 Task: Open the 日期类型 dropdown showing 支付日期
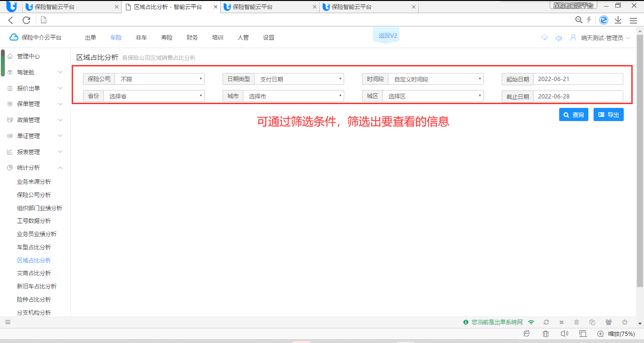click(x=299, y=79)
